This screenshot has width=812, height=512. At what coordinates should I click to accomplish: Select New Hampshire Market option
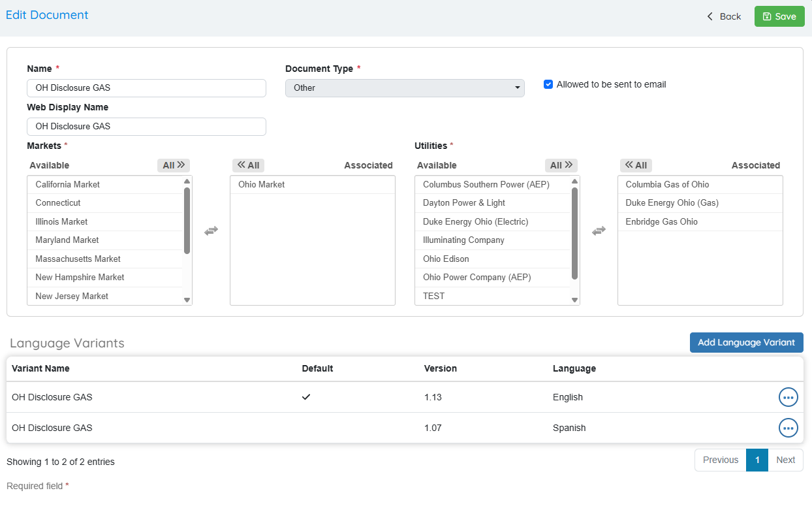pyautogui.click(x=104, y=278)
